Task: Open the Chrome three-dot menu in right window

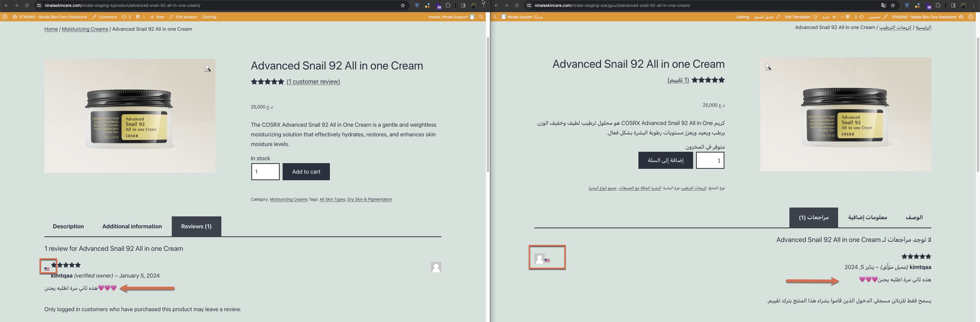Action: pos(973,5)
